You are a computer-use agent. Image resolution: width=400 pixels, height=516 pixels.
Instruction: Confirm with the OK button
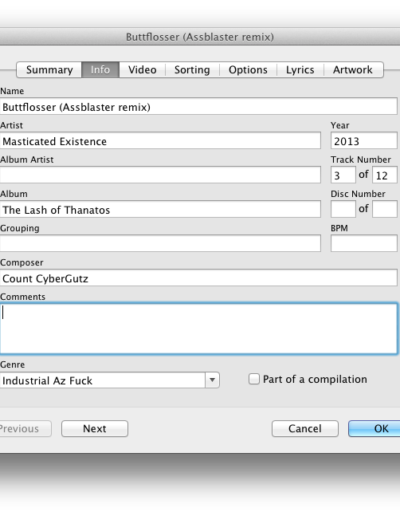click(x=374, y=428)
